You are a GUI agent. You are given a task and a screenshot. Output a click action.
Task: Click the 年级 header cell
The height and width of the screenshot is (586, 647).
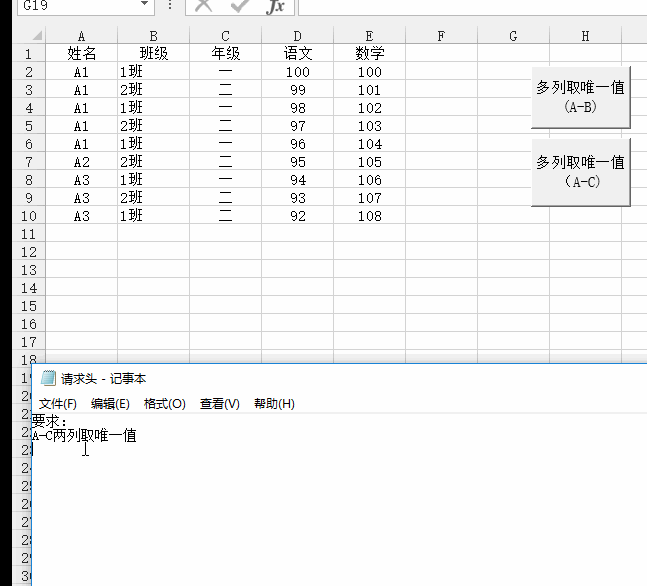[225, 53]
